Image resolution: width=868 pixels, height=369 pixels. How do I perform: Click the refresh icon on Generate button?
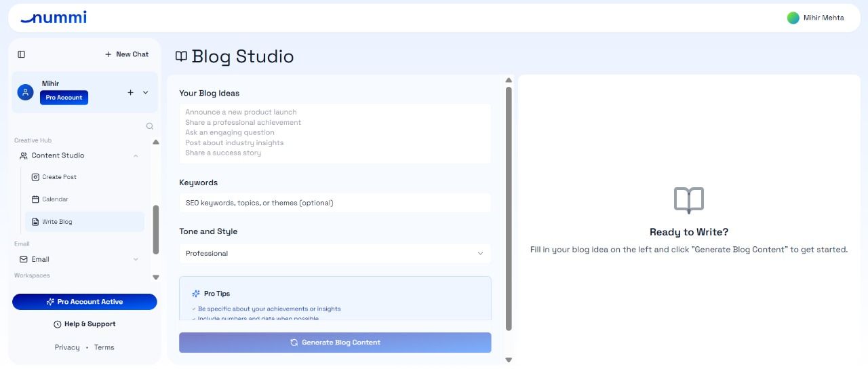pos(294,343)
